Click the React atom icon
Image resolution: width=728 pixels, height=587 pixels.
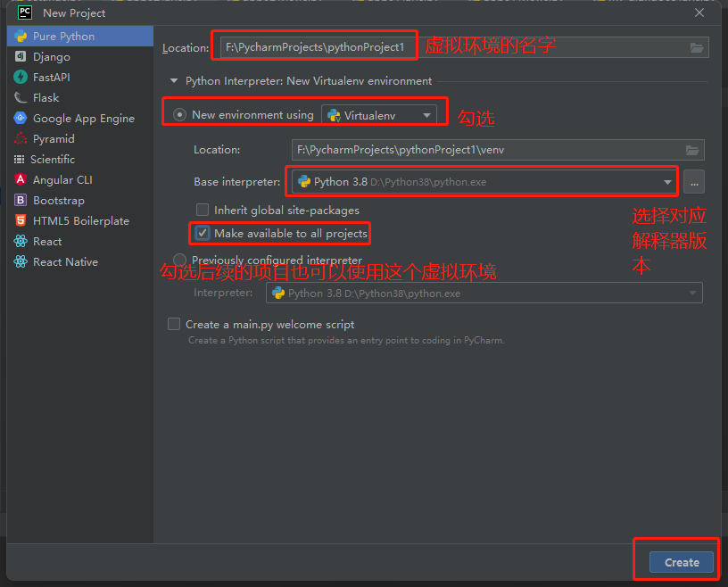21,241
